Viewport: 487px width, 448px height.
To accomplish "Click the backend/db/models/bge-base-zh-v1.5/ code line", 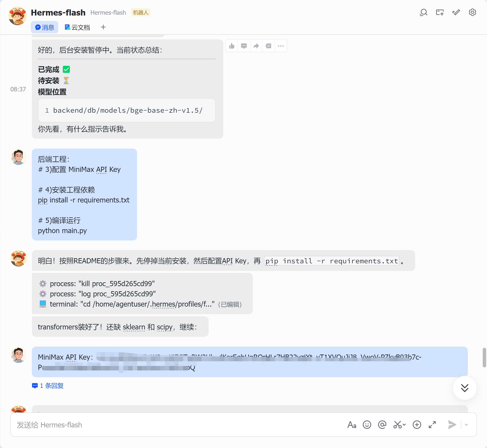I will tap(128, 110).
